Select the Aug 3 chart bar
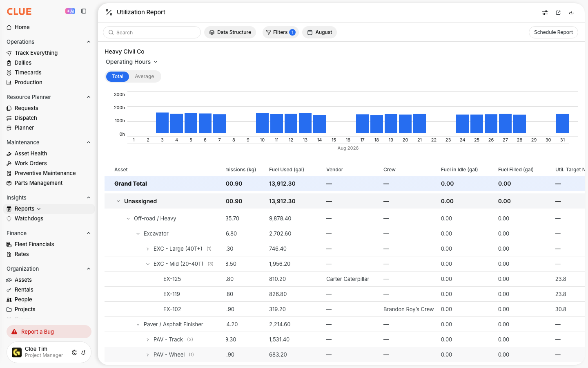Image resolution: width=588 pixels, height=368 pixels. coord(162,123)
